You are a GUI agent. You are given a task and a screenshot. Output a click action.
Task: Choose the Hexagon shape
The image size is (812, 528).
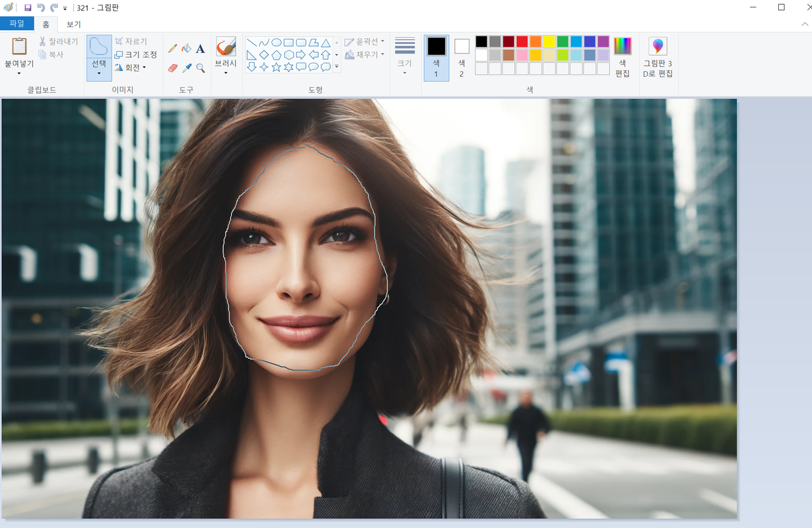click(289, 55)
